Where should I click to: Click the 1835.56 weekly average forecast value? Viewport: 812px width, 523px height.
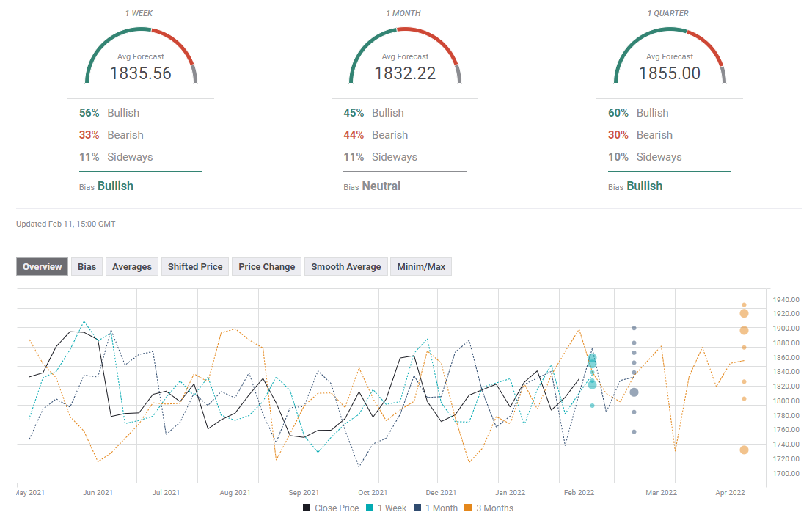coord(141,73)
